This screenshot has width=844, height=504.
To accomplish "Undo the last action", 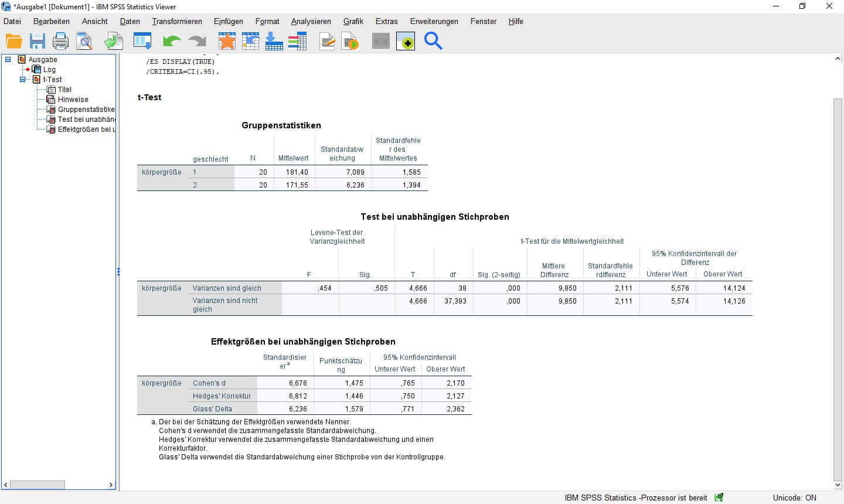I will coord(170,40).
